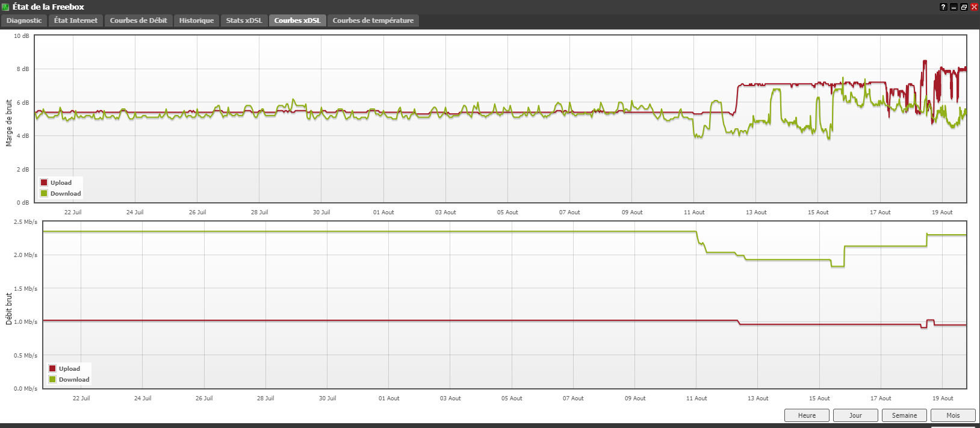Click the 8 dB axis label
This screenshot has width=980, height=428.
[x=22, y=69]
